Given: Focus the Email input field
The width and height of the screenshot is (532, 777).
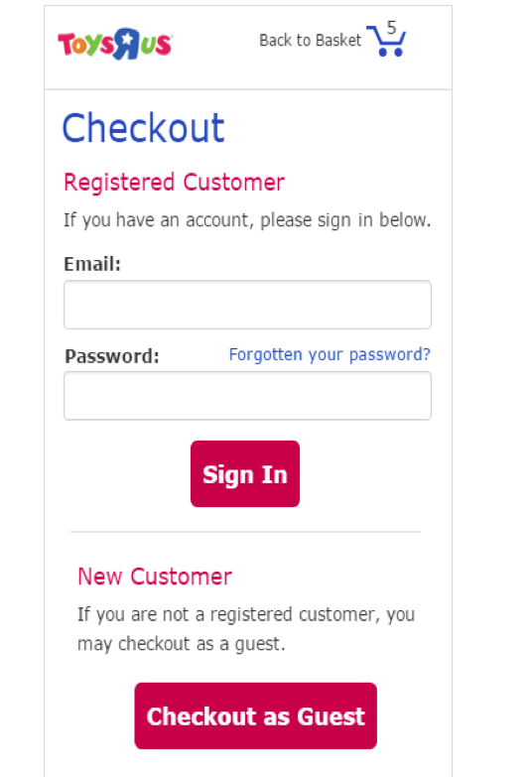Looking at the screenshot, I should pos(247,305).
